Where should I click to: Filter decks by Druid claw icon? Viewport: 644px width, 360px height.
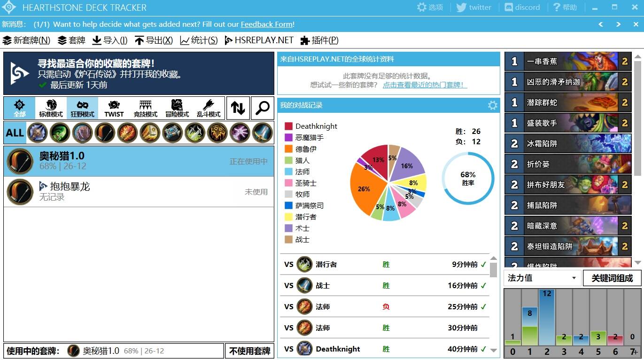pyautogui.click(x=82, y=133)
